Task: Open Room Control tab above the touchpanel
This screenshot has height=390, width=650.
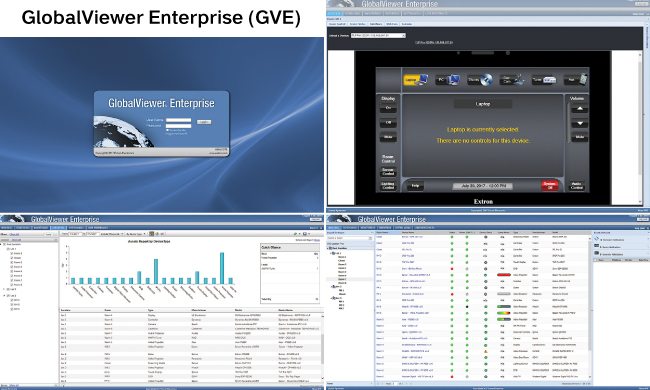Action: 337,24
